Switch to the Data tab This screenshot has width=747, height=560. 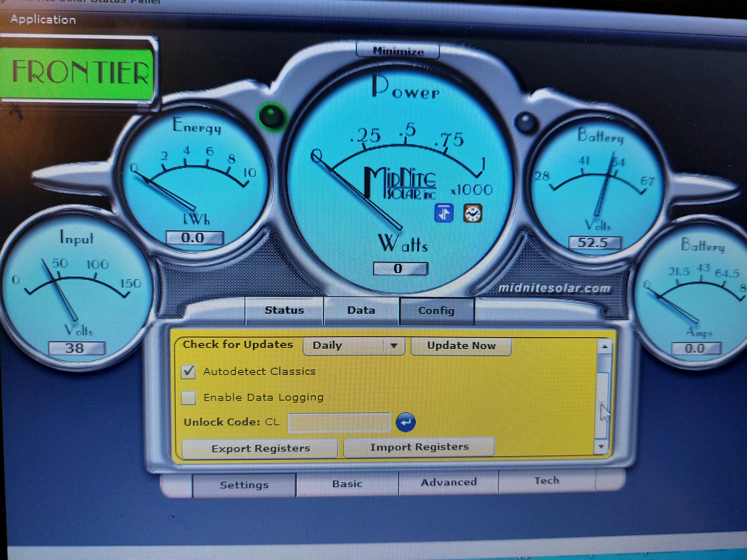pyautogui.click(x=361, y=310)
